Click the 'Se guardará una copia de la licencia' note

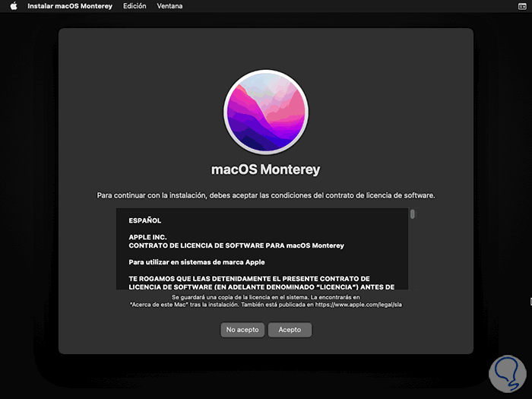(x=266, y=301)
